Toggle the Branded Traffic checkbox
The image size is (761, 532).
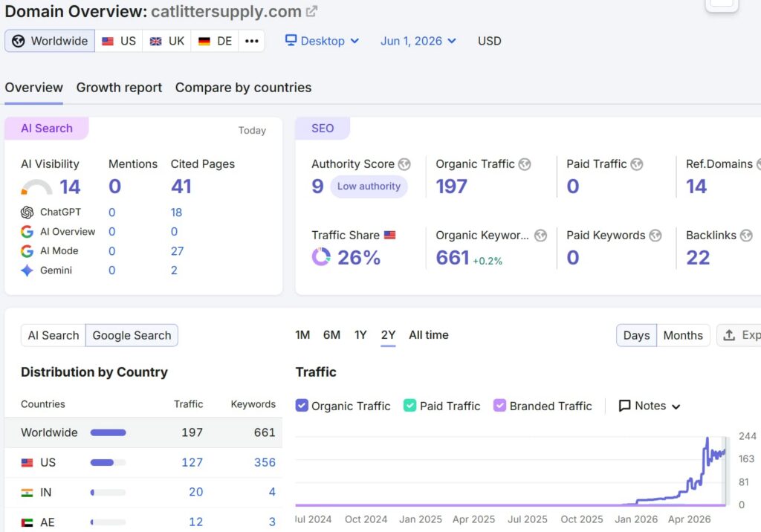click(x=499, y=405)
